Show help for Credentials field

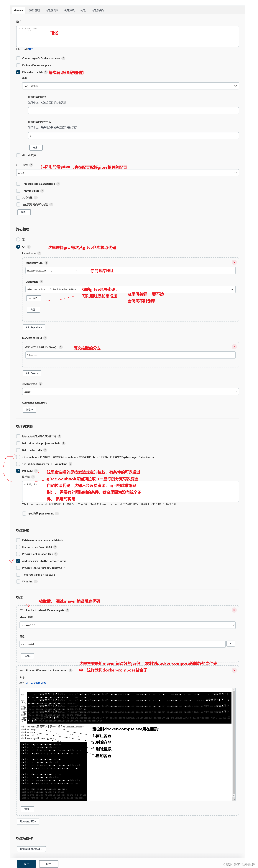pos(41,282)
